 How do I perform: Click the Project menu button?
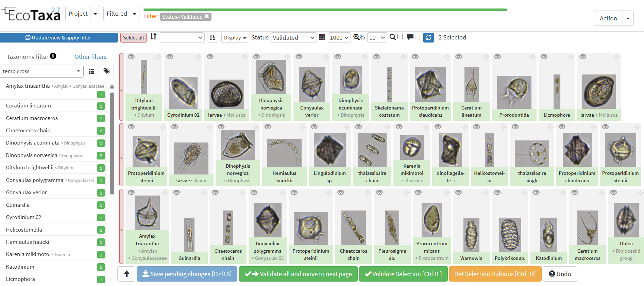(78, 14)
